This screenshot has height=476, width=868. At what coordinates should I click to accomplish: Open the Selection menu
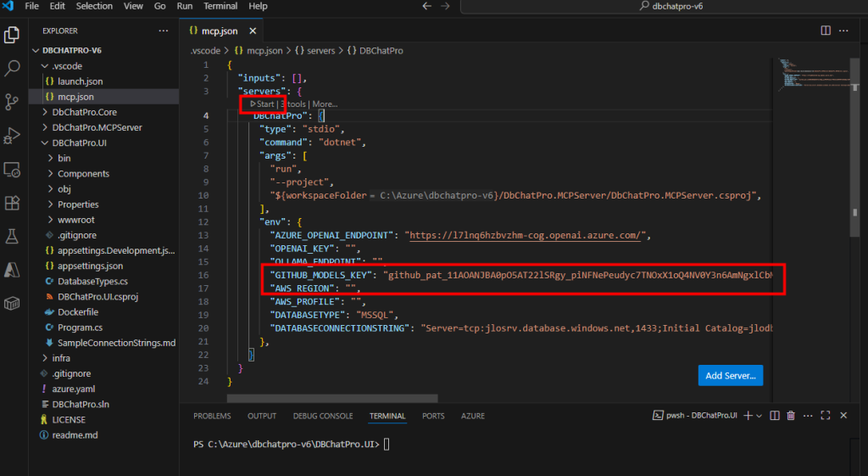click(x=94, y=6)
